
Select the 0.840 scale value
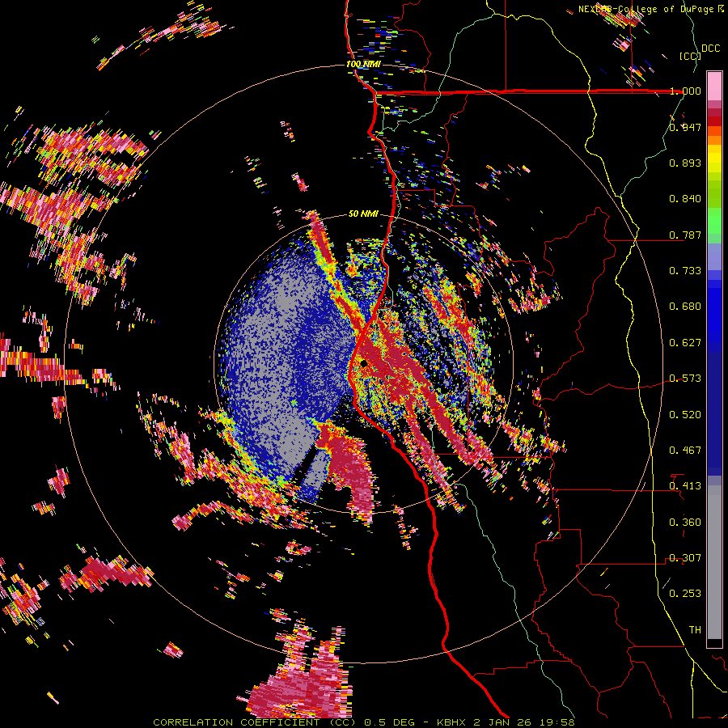click(x=685, y=199)
